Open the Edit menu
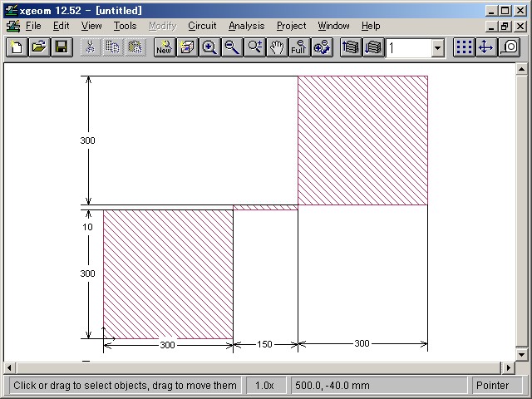Viewport: 532px width, 399px height. pyautogui.click(x=61, y=26)
